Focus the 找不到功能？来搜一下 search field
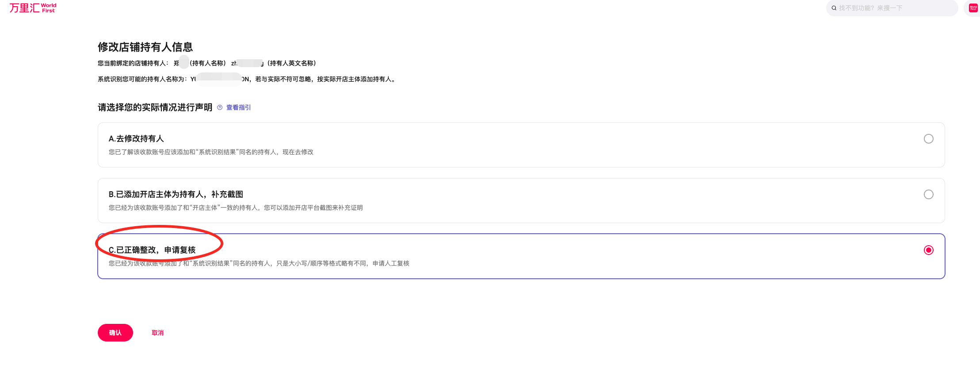The height and width of the screenshot is (372, 980). click(x=892, y=8)
